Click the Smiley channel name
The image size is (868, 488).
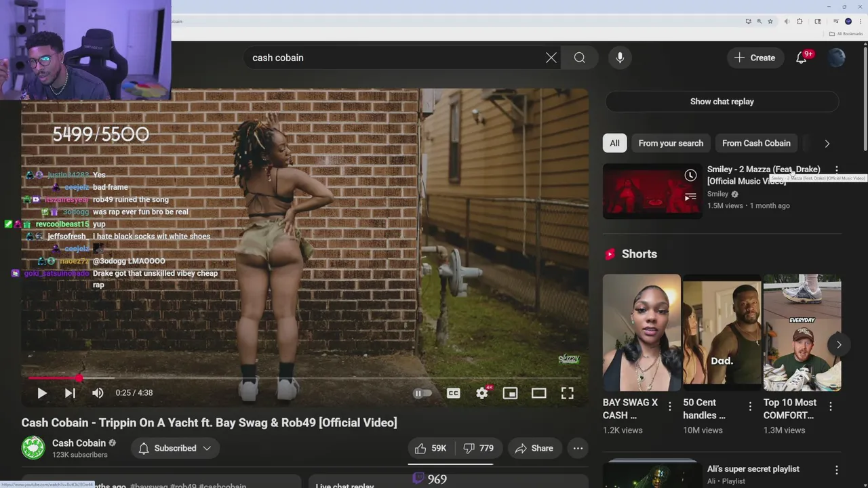[x=717, y=194]
